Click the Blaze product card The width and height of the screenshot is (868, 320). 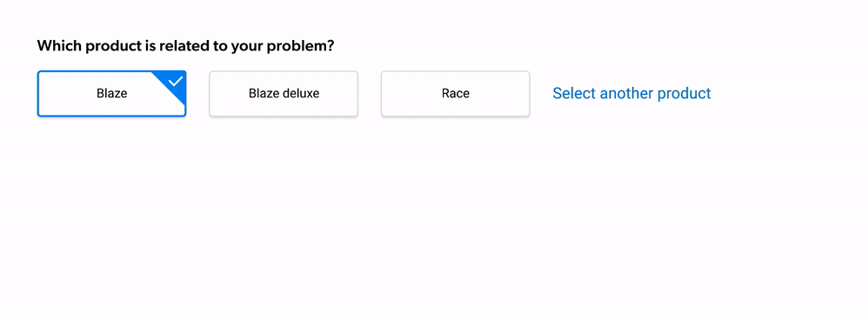point(112,94)
